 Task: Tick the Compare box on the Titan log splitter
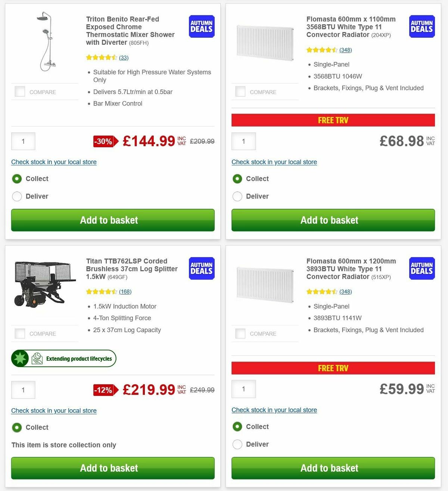tap(20, 333)
